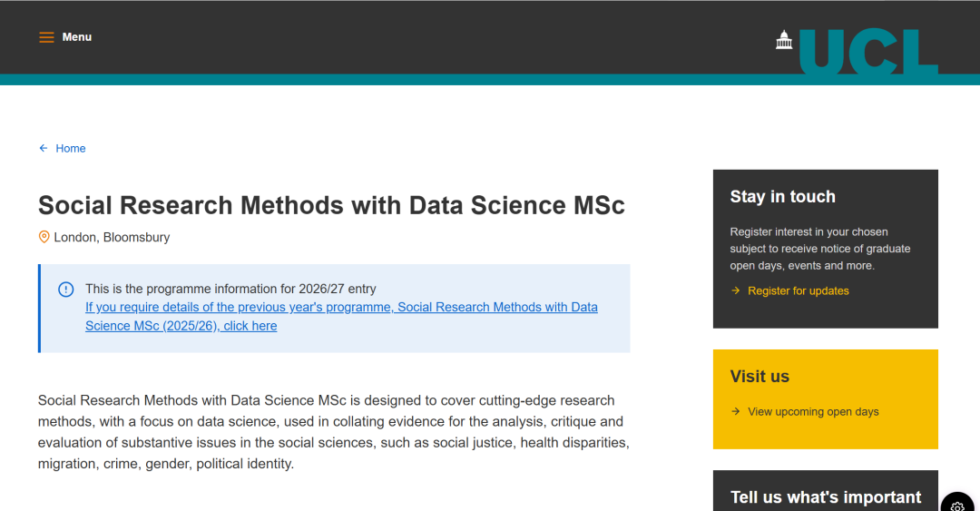Click the "London, Bloomsbury" location text
The height and width of the screenshot is (511, 980).
pos(112,237)
